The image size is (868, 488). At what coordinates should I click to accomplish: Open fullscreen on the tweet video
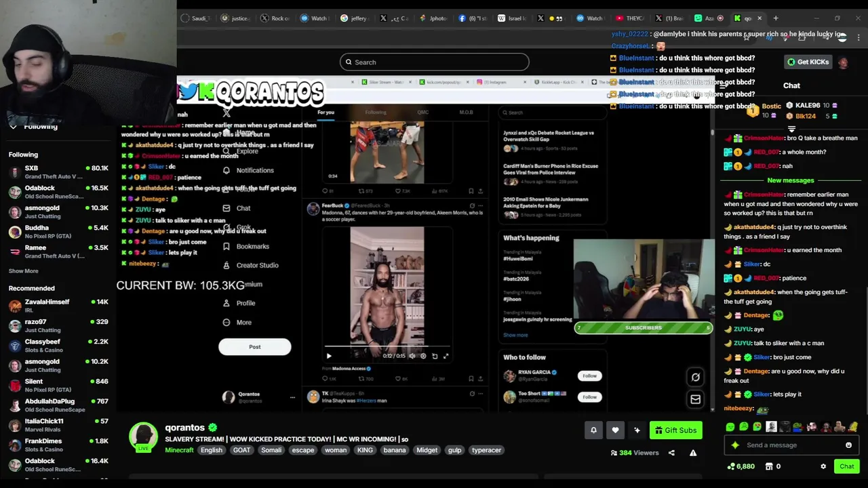point(446,356)
